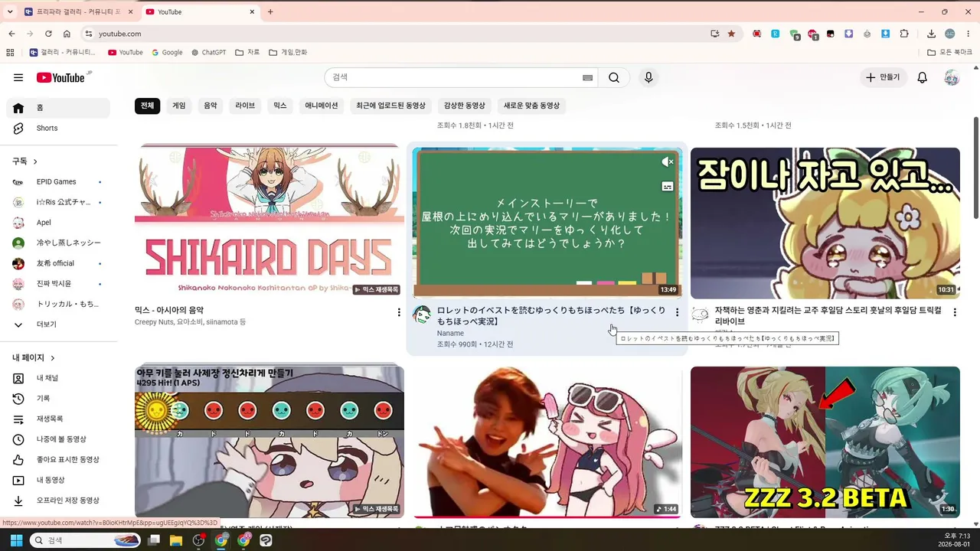Click the YouTube logo
The height and width of the screenshot is (551, 980).
(63, 77)
